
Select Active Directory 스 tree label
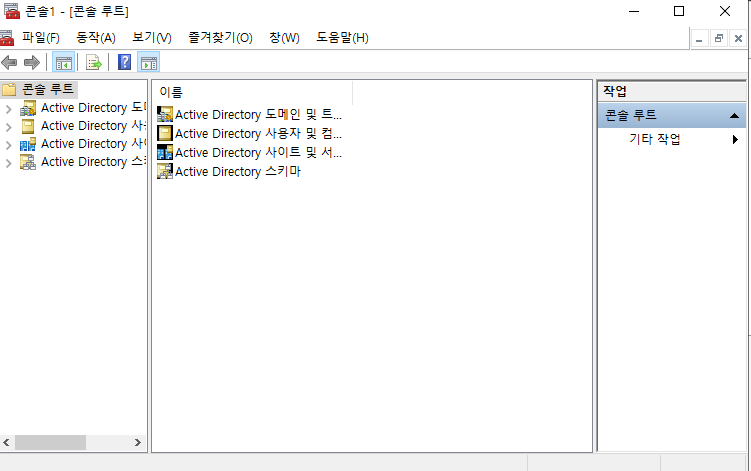pos(93,162)
